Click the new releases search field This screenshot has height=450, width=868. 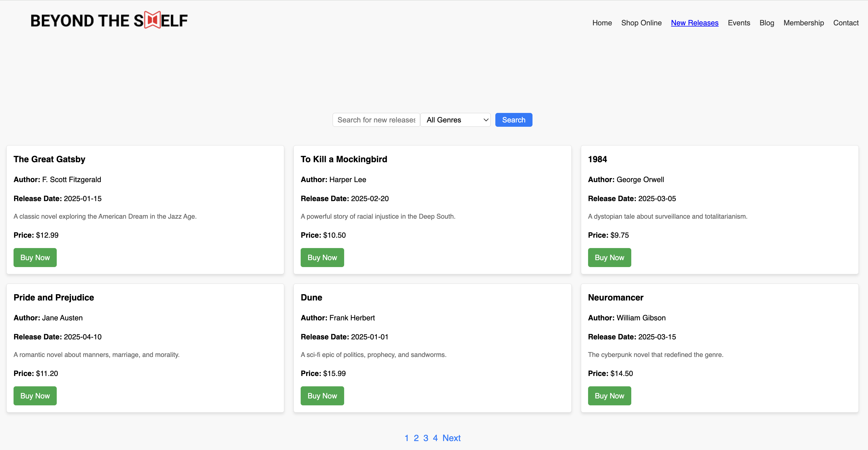[x=376, y=120]
